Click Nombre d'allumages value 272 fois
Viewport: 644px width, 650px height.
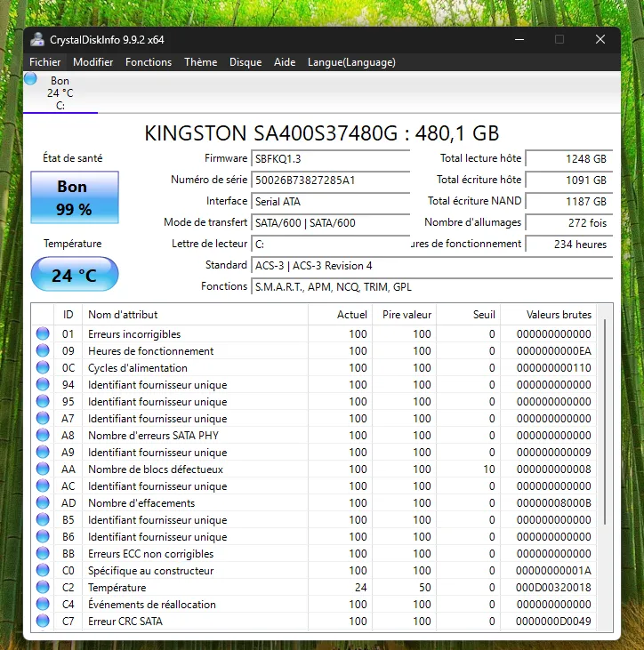pos(569,222)
